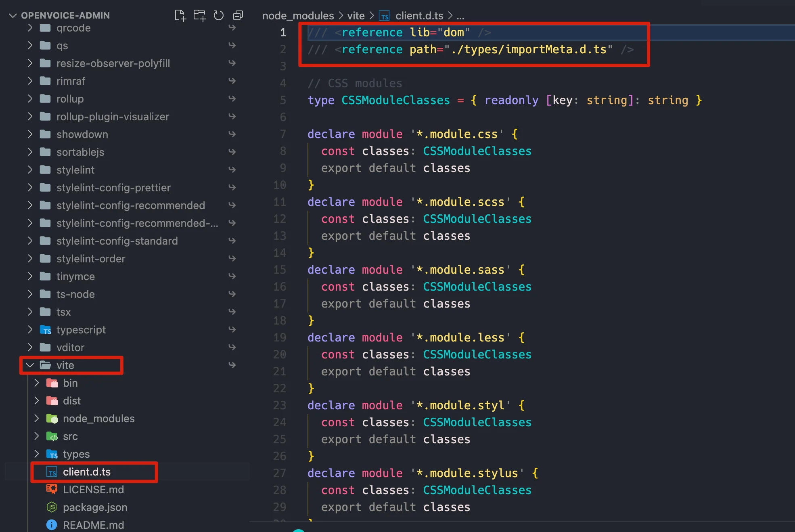
Task: Click the TS file icon of client.d.ts in tree
Action: click(x=52, y=472)
